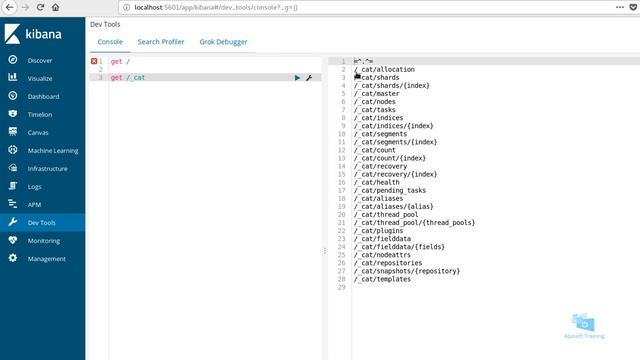Open browser home page

coord(56,7)
